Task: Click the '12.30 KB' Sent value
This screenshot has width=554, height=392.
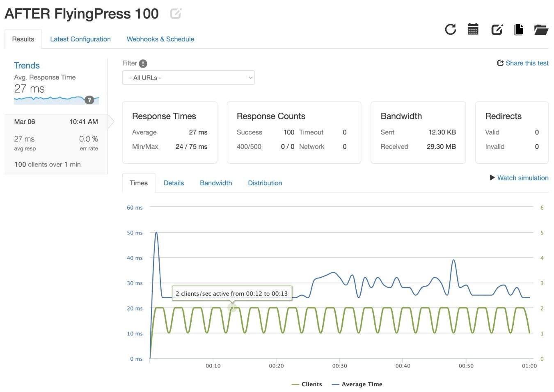Action: point(442,132)
